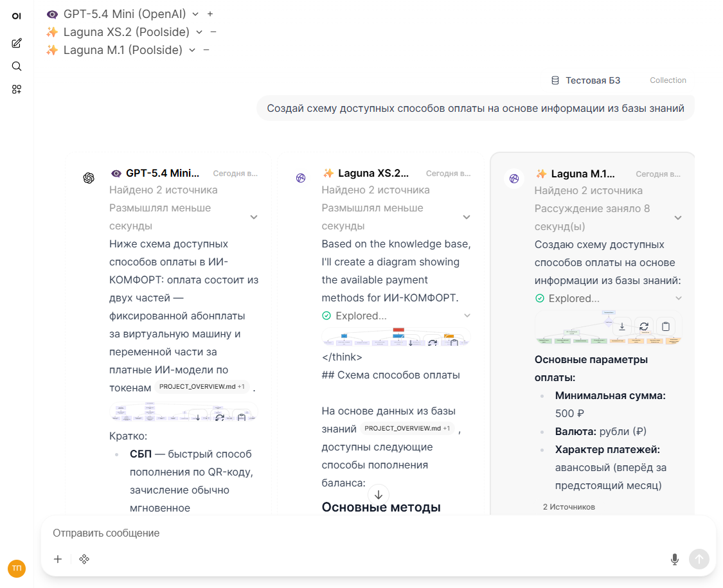Click the '</think>' text in Laguna XS.2 reply
This screenshot has height=588, width=723.
point(342,357)
